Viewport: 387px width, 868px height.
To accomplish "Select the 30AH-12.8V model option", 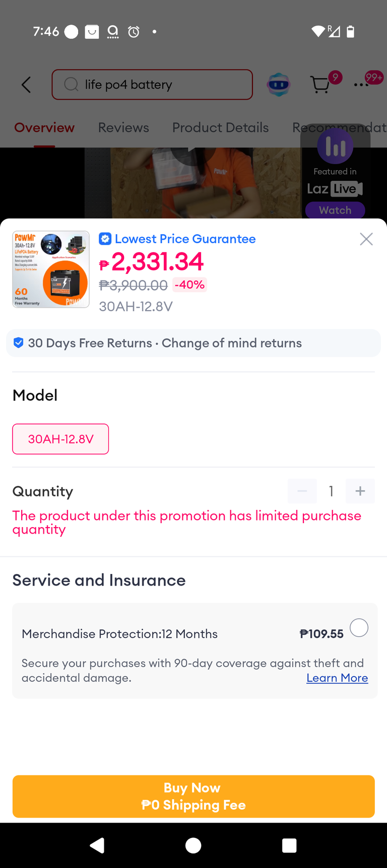I will (60, 439).
